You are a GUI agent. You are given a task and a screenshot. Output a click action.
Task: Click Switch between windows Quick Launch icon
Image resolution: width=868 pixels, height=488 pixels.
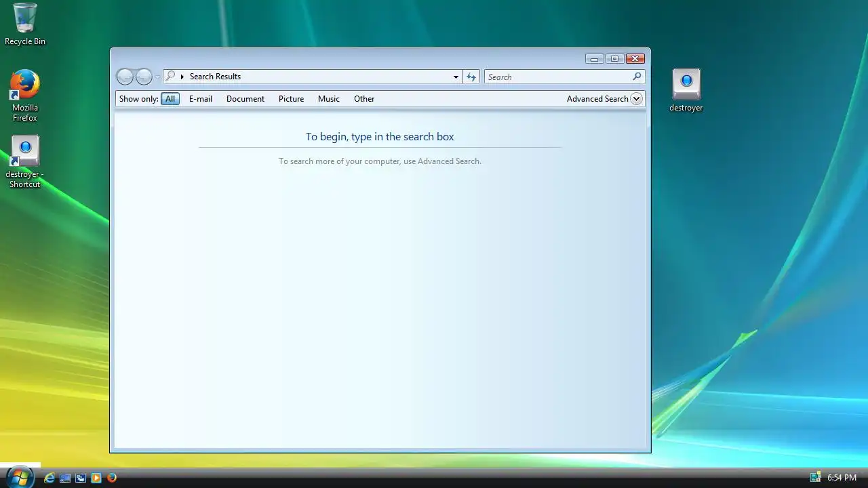81,478
